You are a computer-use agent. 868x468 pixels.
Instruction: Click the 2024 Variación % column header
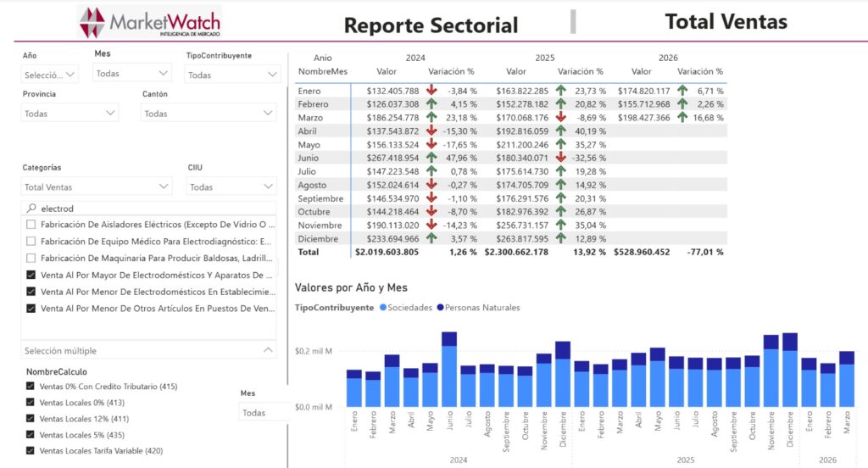click(x=451, y=71)
